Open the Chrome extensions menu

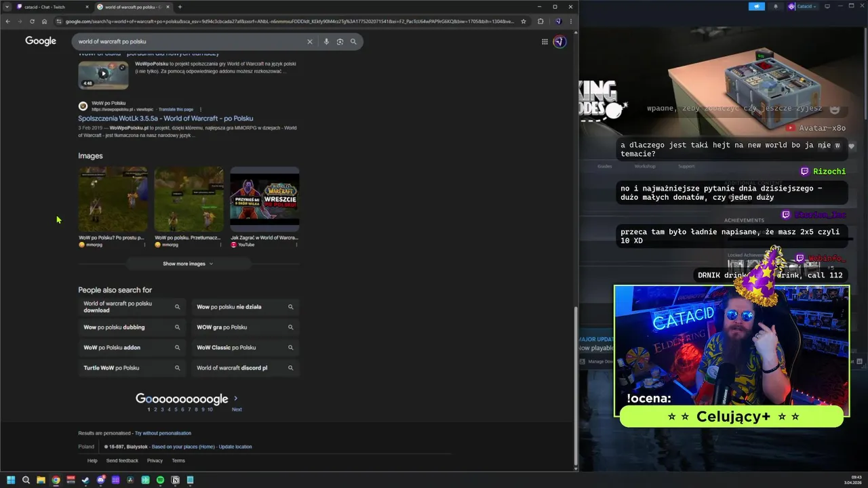[540, 21]
